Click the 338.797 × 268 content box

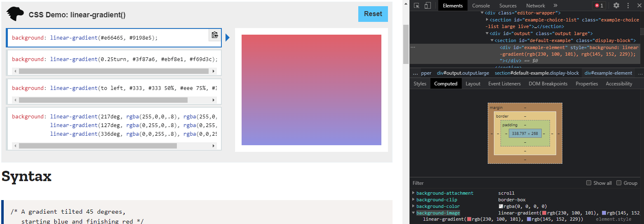coord(525,133)
